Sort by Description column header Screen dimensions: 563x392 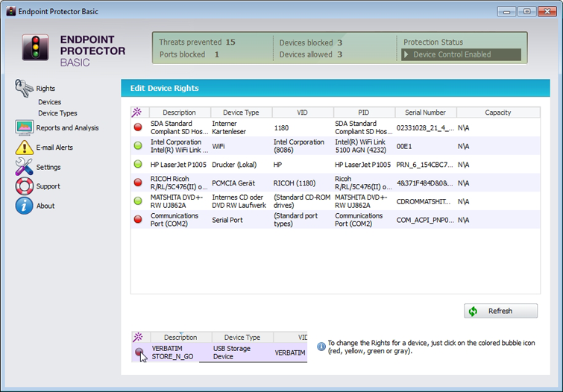click(x=180, y=113)
